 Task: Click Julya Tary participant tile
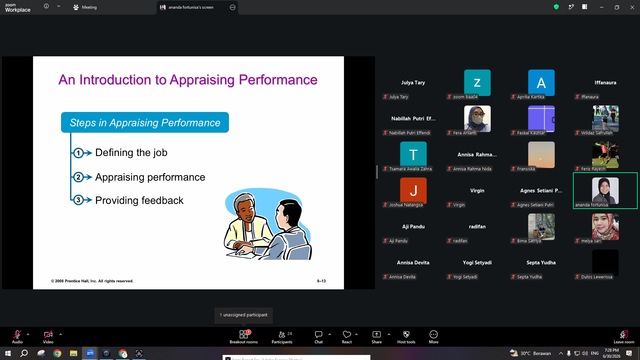tap(413, 83)
